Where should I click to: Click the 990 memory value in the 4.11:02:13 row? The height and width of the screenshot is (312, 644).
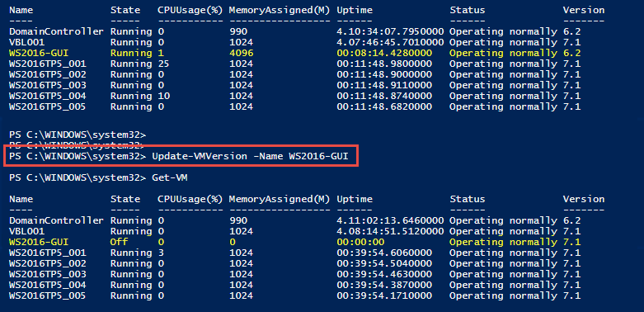(238, 220)
